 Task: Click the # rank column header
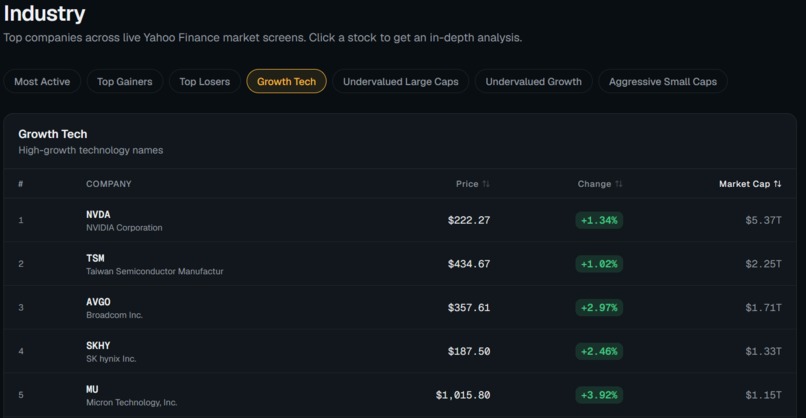point(21,184)
